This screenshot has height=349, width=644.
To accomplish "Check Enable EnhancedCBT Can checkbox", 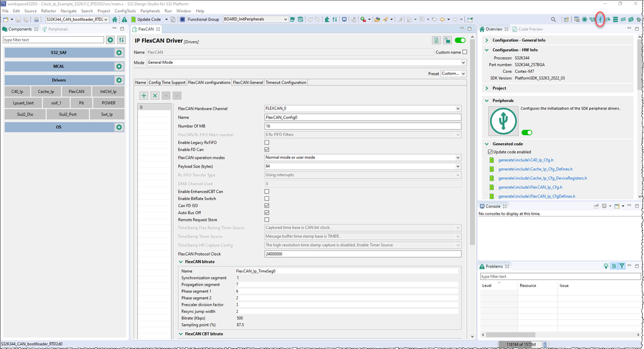I will coord(267,192).
